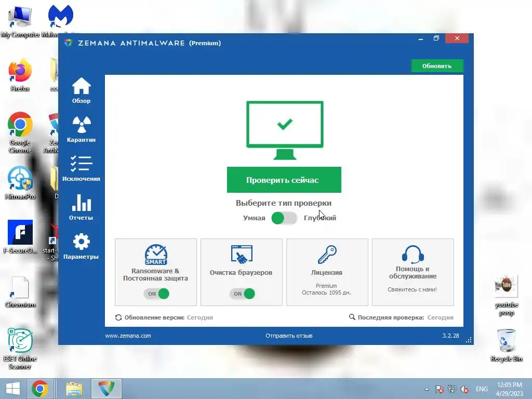Restore down the Zemana window
The height and width of the screenshot is (399, 532).
(436, 38)
